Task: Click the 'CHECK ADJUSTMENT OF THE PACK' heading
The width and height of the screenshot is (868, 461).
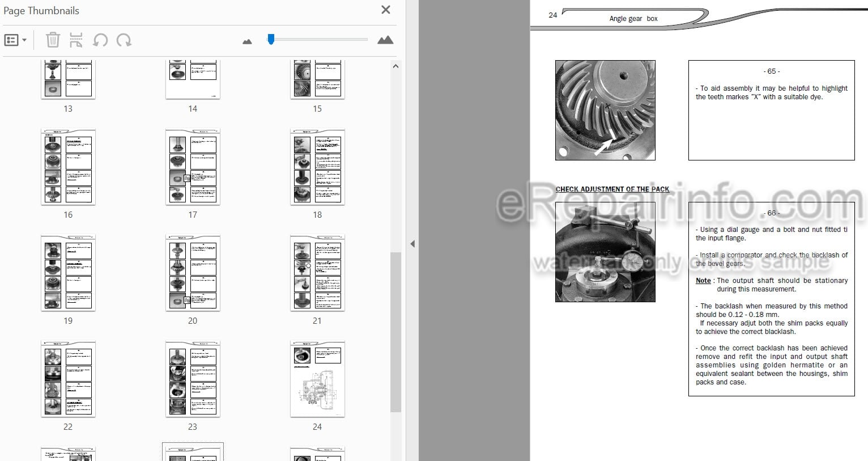Action: coord(612,189)
